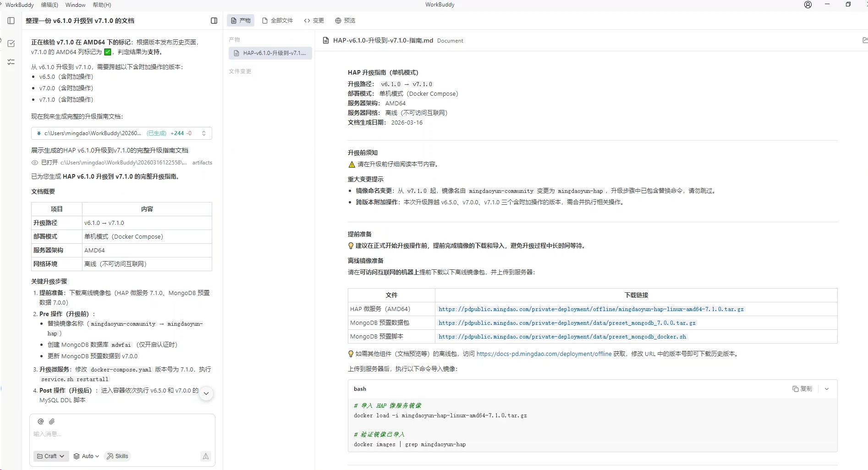Switch to the 全部文件 tab

(x=278, y=21)
